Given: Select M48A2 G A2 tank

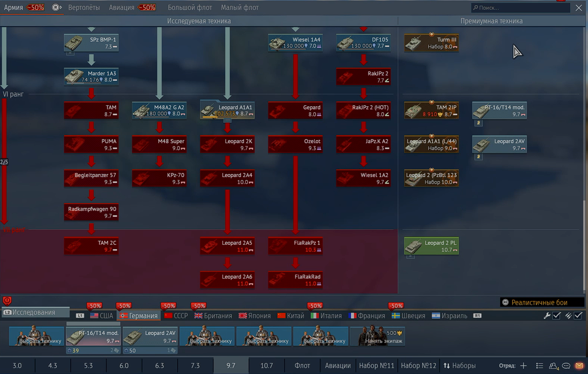Looking at the screenshot, I should click(x=159, y=110).
